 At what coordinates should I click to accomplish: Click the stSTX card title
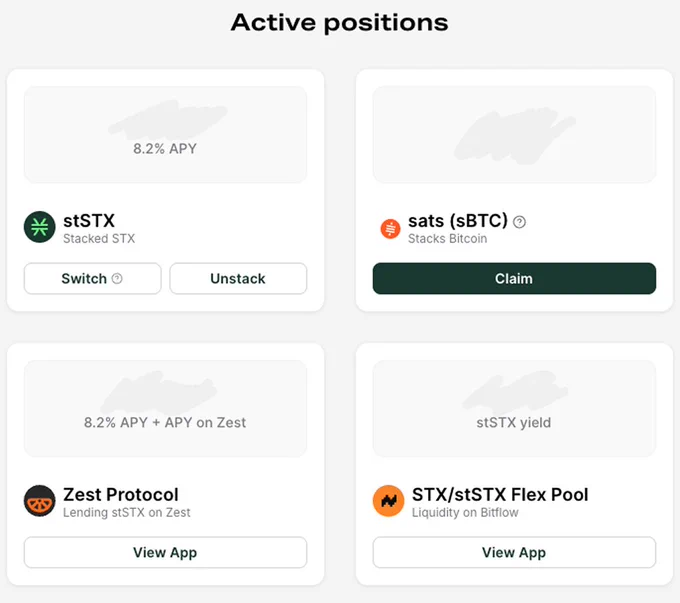click(89, 221)
